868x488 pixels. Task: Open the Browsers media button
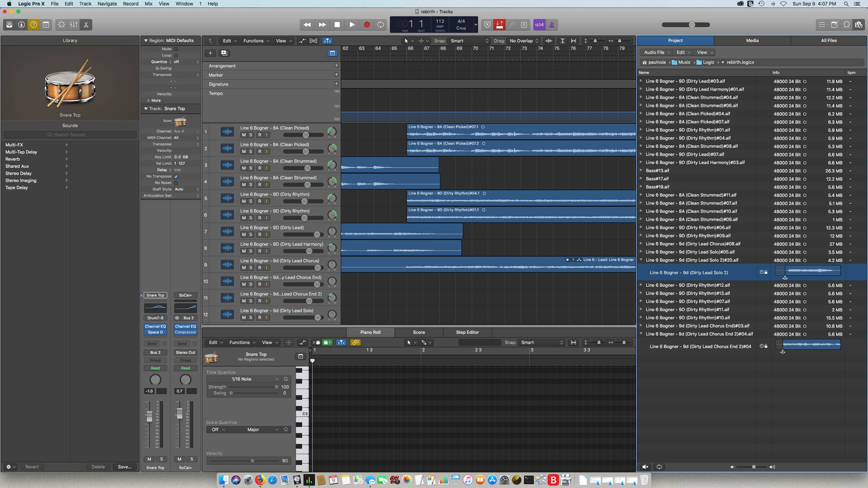point(859,25)
